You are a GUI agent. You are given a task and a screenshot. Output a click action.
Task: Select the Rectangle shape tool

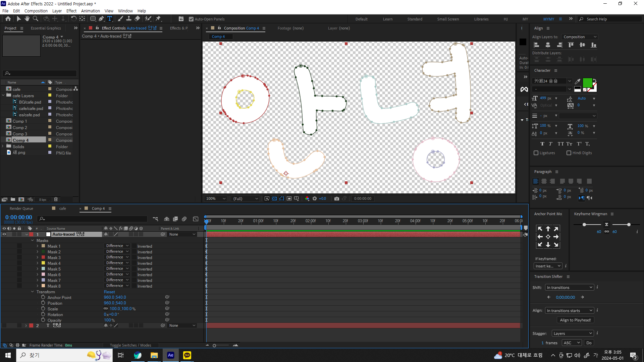click(93, 19)
